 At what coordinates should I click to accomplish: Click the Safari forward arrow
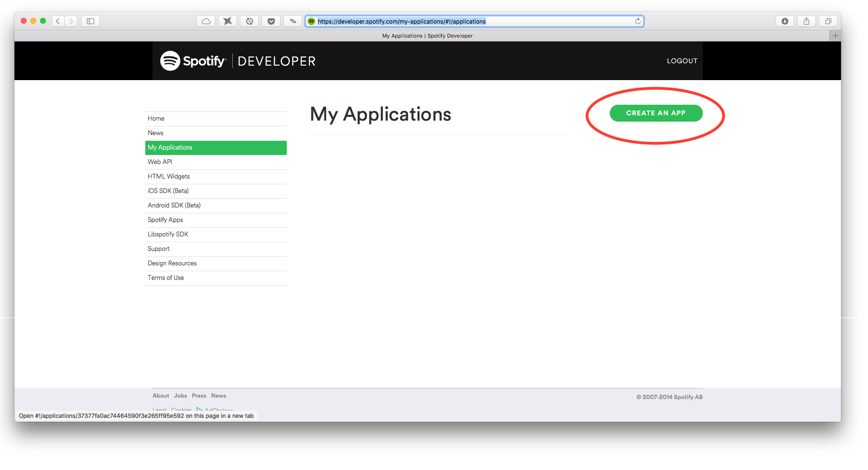[71, 21]
